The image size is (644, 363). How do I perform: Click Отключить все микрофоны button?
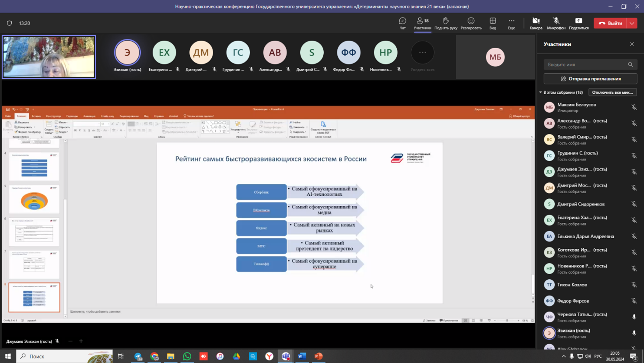point(612,92)
